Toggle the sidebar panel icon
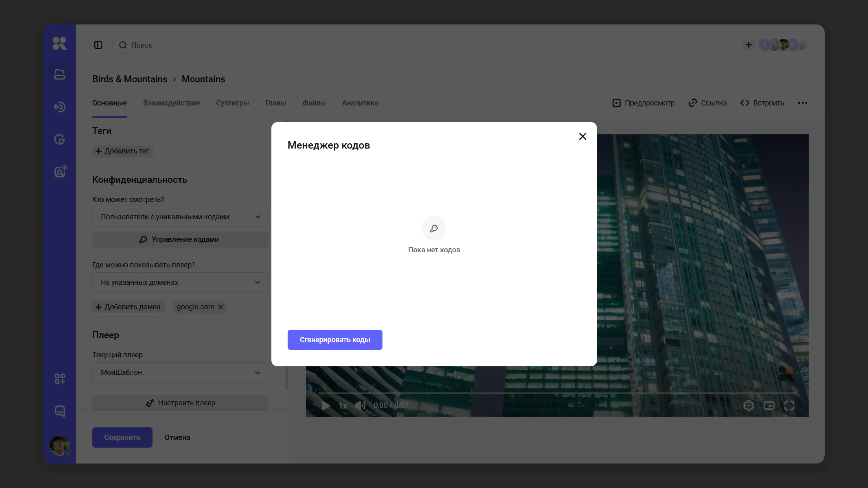The width and height of the screenshot is (868, 488). point(98,45)
